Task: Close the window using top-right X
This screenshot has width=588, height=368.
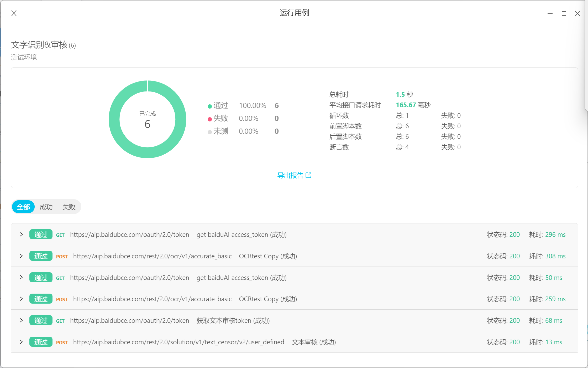Action: (577, 13)
